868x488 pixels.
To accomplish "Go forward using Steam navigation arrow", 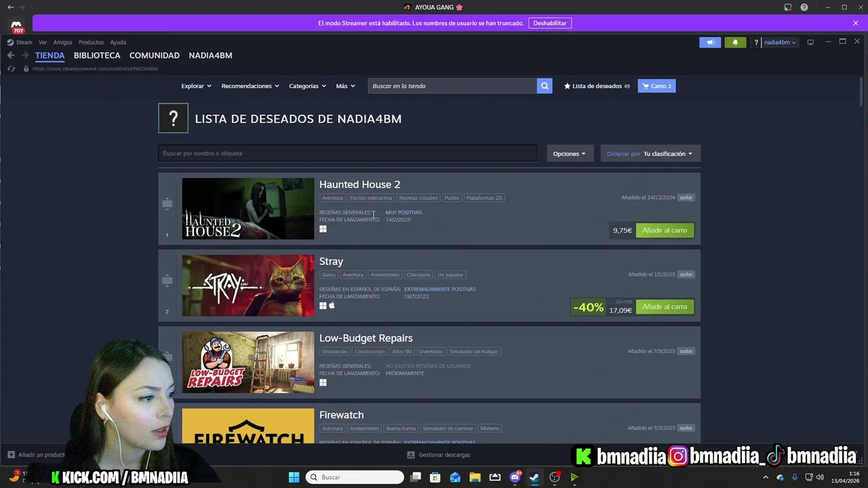I will pyautogui.click(x=25, y=56).
